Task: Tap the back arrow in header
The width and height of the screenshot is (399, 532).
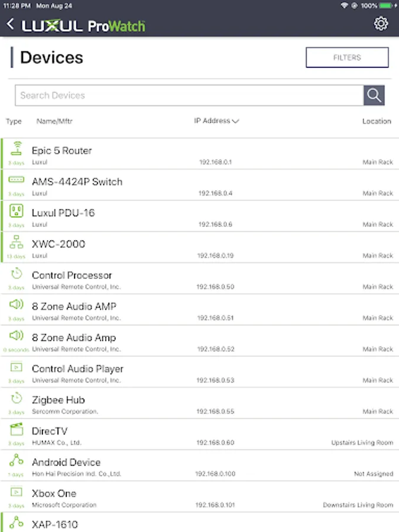Action: [x=10, y=24]
